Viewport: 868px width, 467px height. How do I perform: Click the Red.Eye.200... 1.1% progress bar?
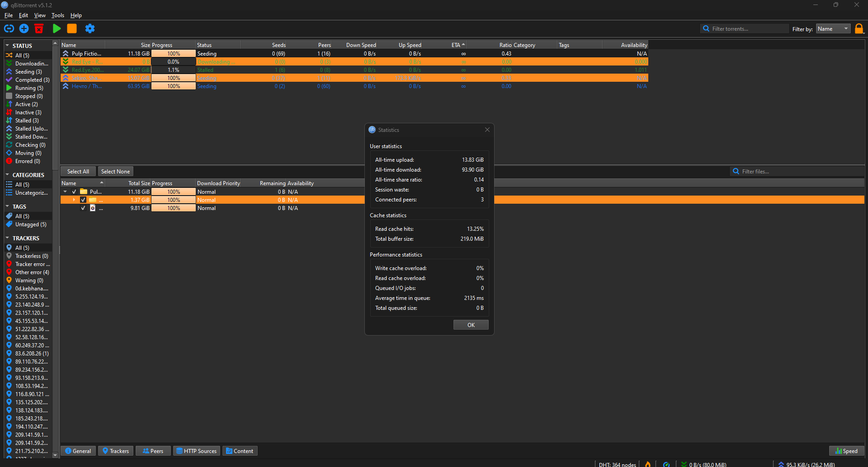(x=174, y=70)
